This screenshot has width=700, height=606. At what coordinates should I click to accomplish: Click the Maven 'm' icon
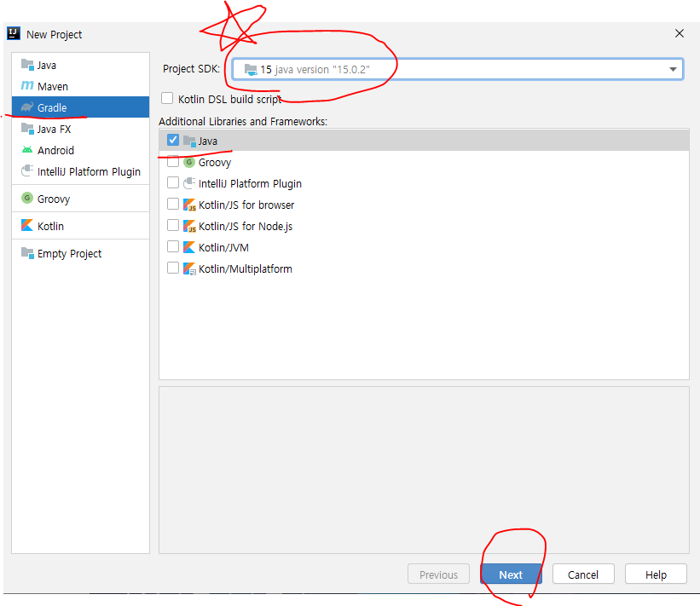coord(27,86)
